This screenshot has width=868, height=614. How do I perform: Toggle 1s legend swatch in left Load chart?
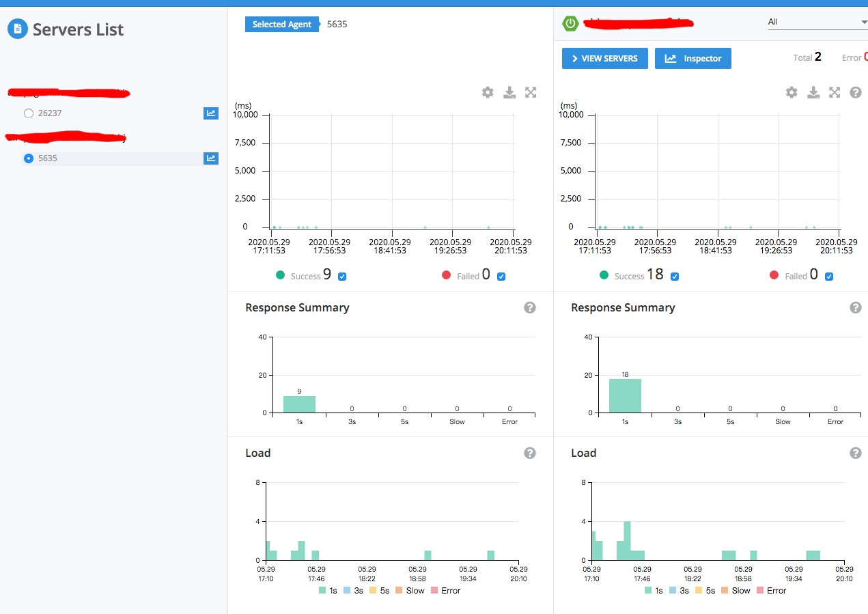[x=322, y=590]
